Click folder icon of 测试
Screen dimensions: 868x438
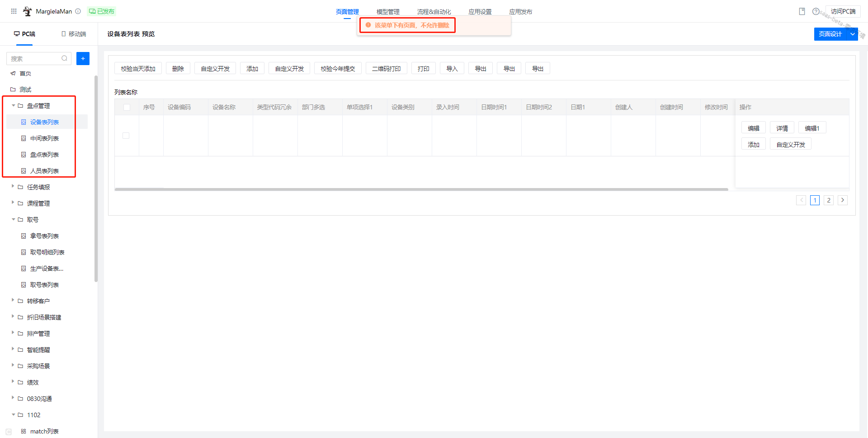[x=13, y=89]
